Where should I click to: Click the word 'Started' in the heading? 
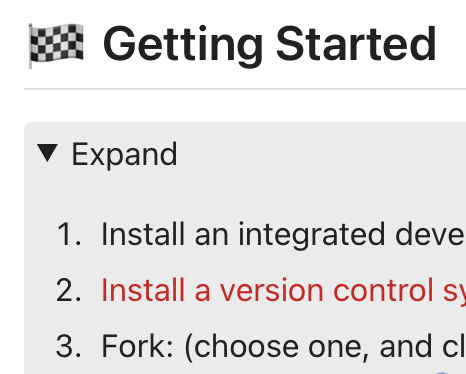click(x=356, y=44)
